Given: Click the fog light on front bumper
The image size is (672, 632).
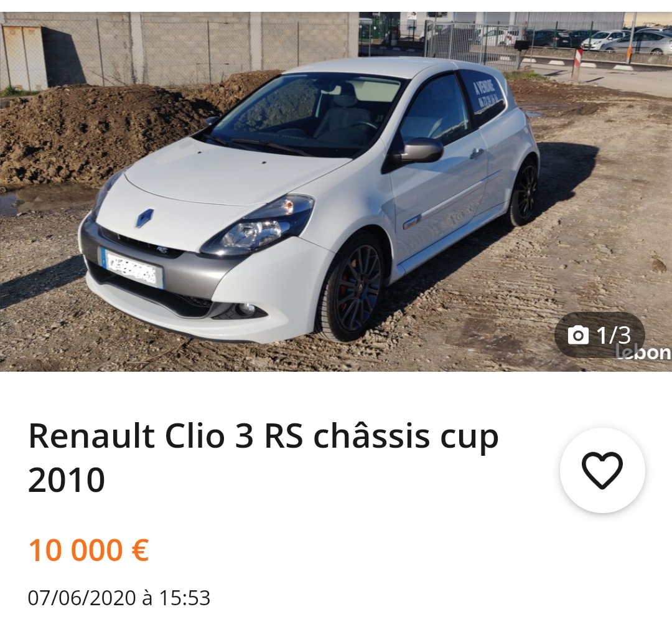Looking at the screenshot, I should [246, 308].
